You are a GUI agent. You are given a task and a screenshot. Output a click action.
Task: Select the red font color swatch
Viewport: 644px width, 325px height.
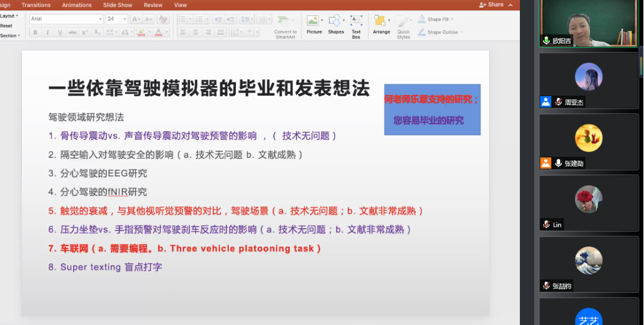pos(158,32)
